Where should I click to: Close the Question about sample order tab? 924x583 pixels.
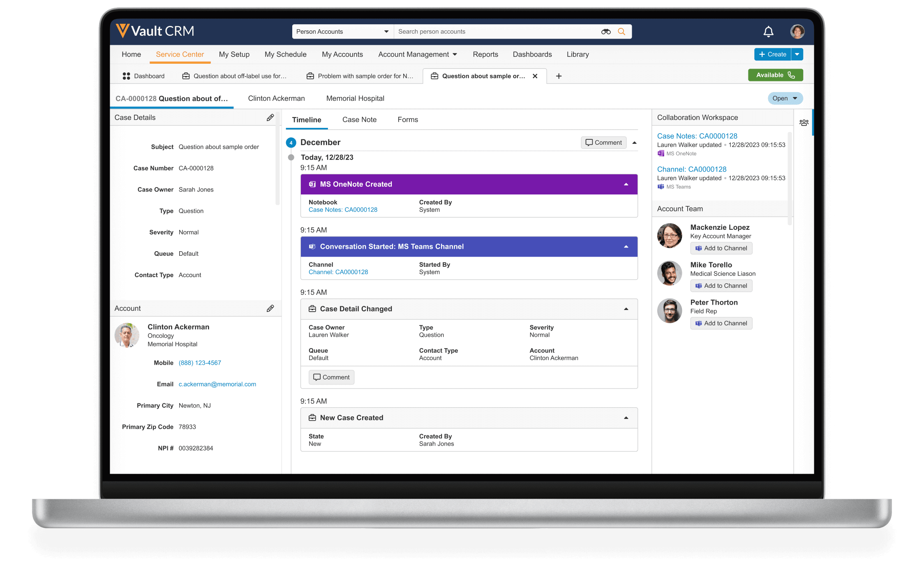[535, 76]
